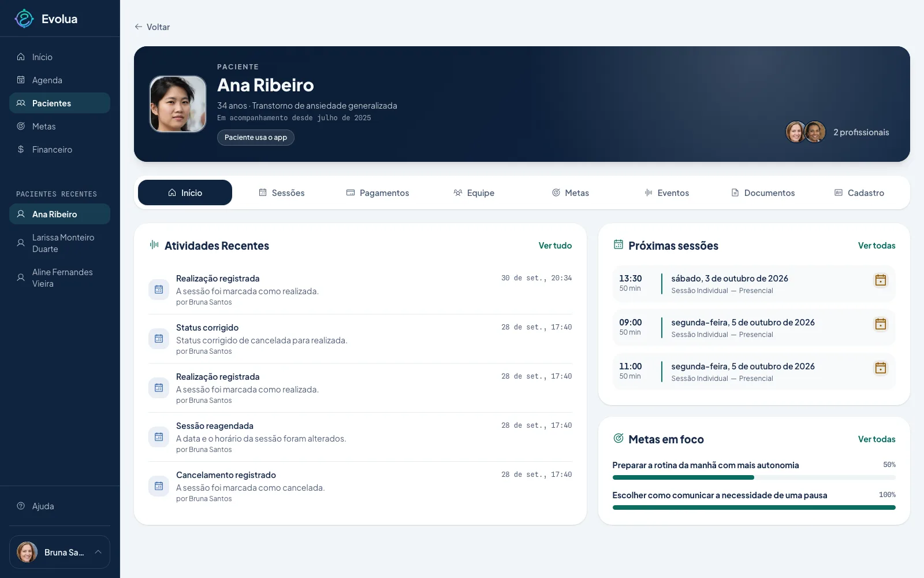
Task: Click the Documentos tab file icon
Action: pyautogui.click(x=735, y=192)
